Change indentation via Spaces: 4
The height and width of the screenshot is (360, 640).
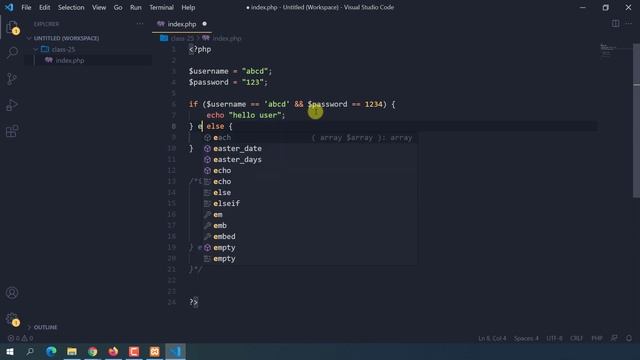tap(526, 338)
